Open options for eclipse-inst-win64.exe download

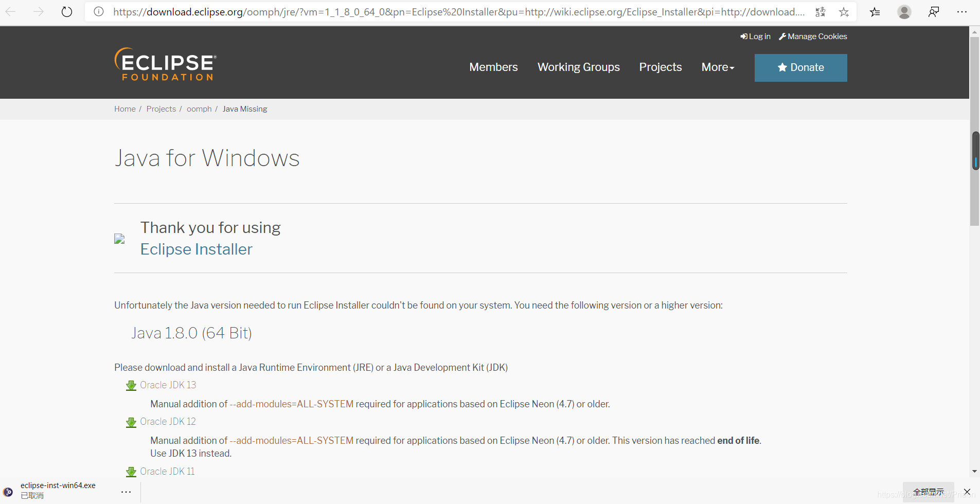click(126, 492)
